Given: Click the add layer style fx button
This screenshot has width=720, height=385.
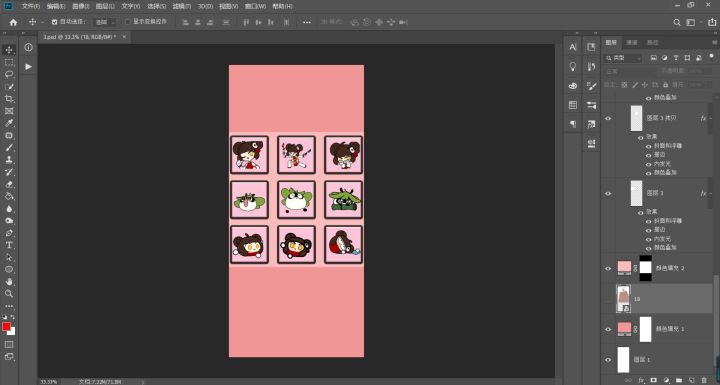Looking at the screenshot, I should coord(641,380).
